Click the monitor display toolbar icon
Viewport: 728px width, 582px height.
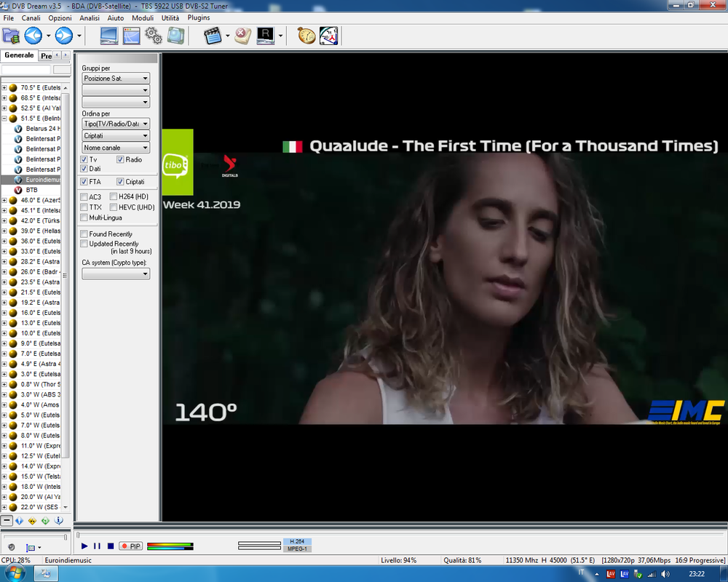click(x=108, y=36)
